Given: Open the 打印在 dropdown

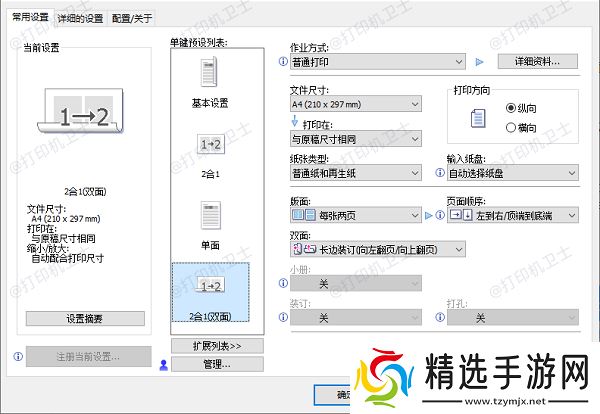Looking at the screenshot, I should (356, 139).
